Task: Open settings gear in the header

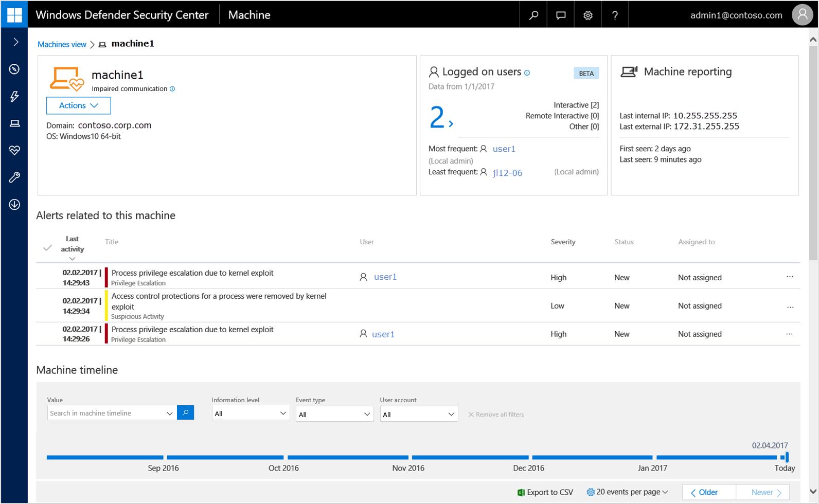Action: (588, 15)
